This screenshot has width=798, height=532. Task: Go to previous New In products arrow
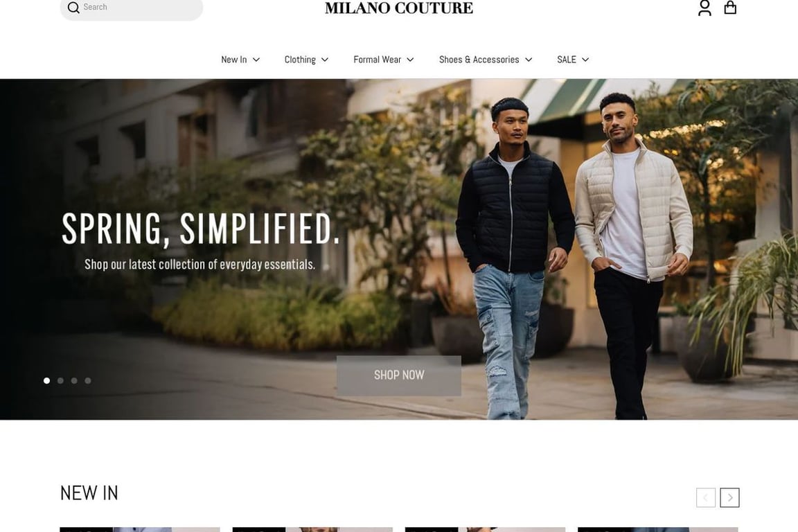705,497
